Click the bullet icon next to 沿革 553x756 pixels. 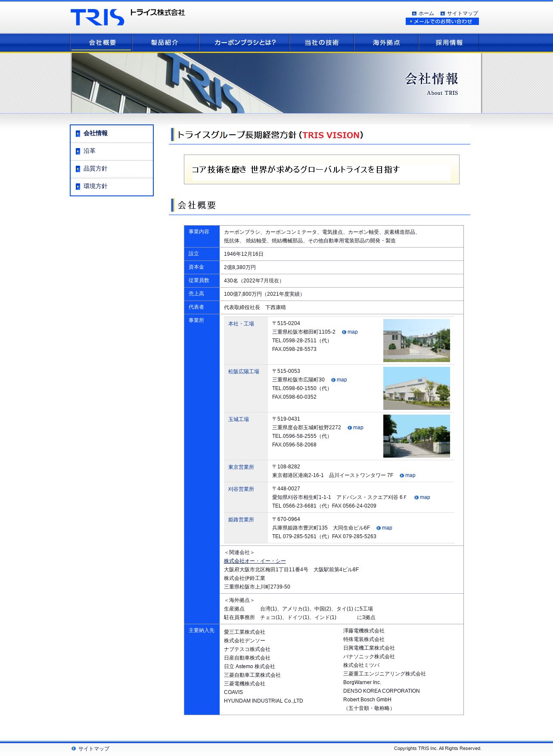[78, 151]
